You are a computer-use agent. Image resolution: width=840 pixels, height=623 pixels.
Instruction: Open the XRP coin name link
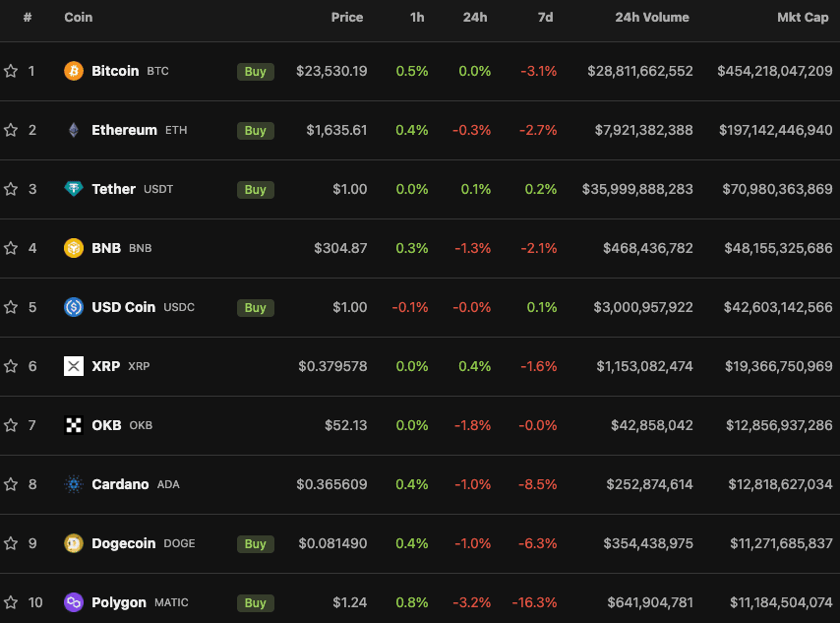(105, 366)
